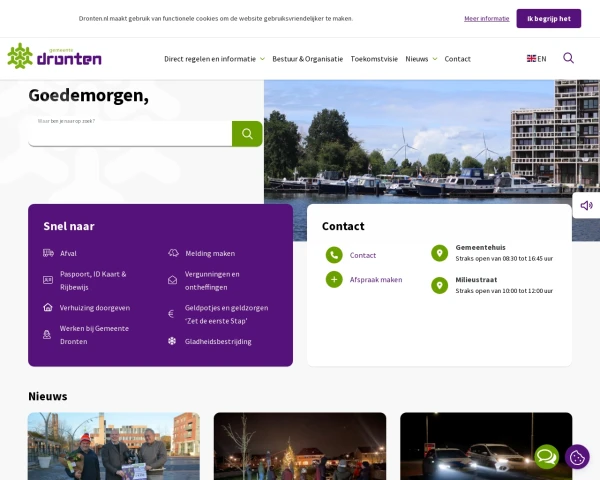
Task: Open the Afspraak maken link
Action: (x=376, y=280)
